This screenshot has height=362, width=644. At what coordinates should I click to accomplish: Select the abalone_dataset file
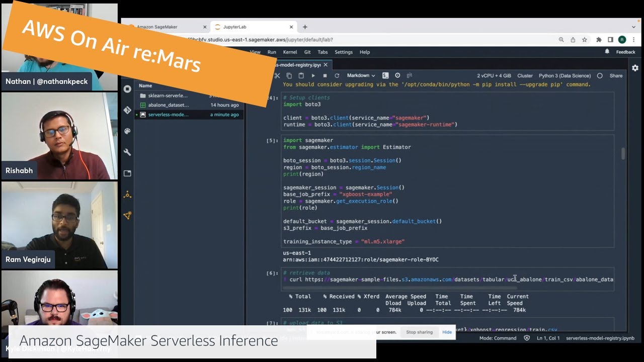(x=190, y=105)
